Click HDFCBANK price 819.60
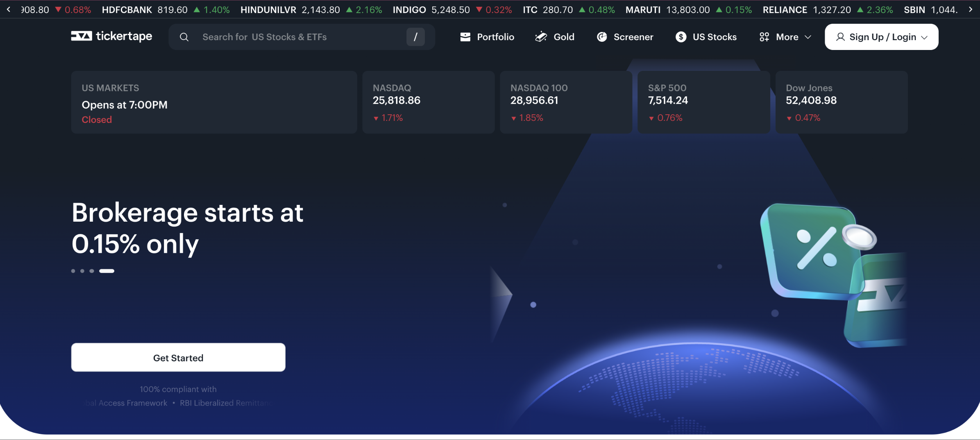This screenshot has height=440, width=980. point(172,10)
